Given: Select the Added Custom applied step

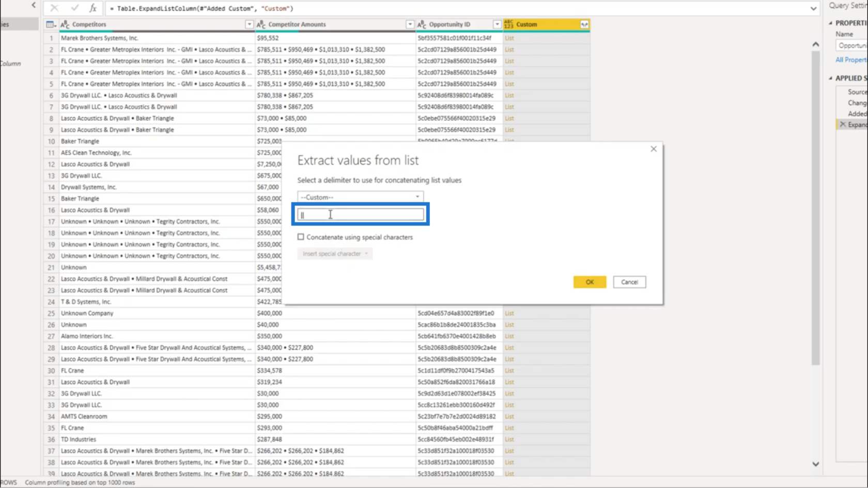Looking at the screenshot, I should (857, 114).
